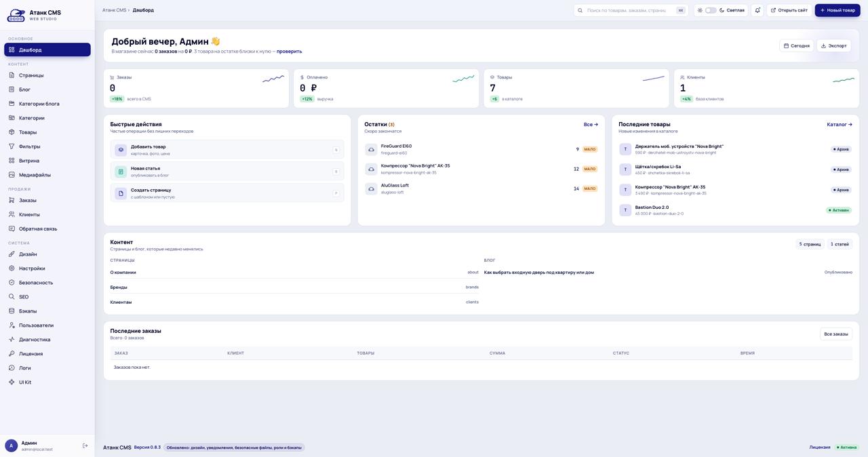Click the Диагностика pulse icon
The image size is (868, 457).
click(x=12, y=340)
